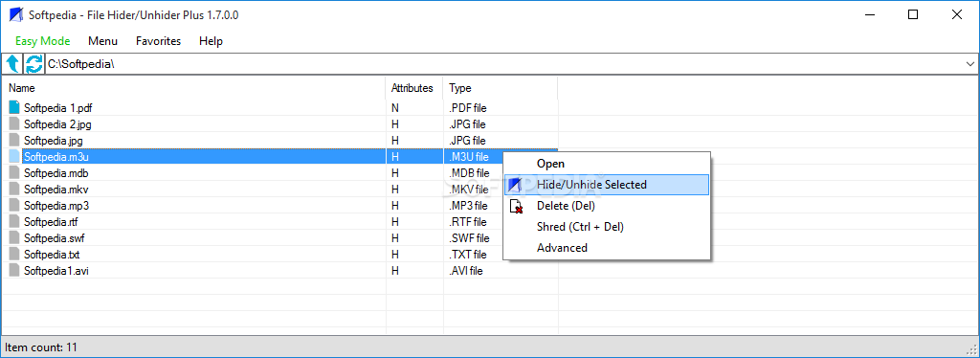
Task: Click the file icon of Softpedia.rtf
Action: point(14,221)
